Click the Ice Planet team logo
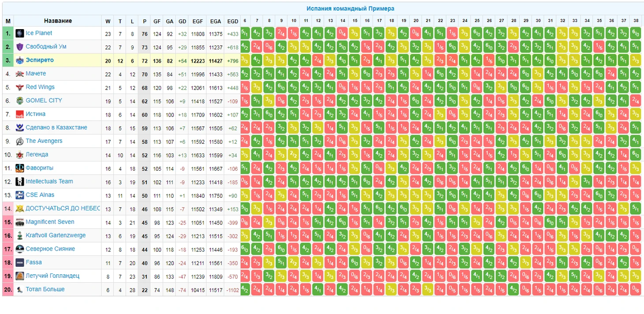The width and height of the screenshot is (644, 314). [19, 33]
